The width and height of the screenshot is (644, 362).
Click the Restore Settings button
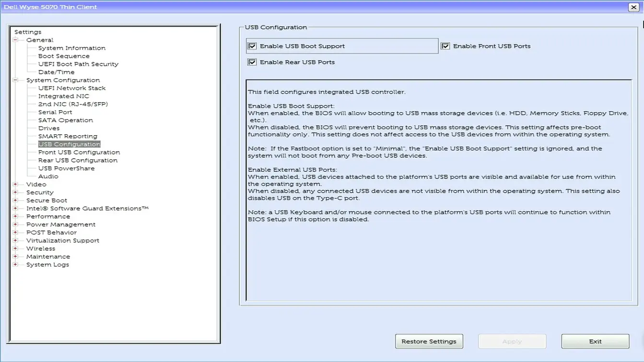(429, 341)
